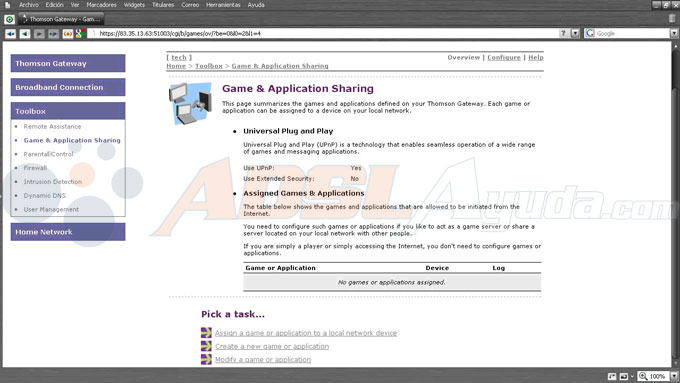
Task: Click the page vertical scrollbar
Action: pyautogui.click(x=676, y=204)
